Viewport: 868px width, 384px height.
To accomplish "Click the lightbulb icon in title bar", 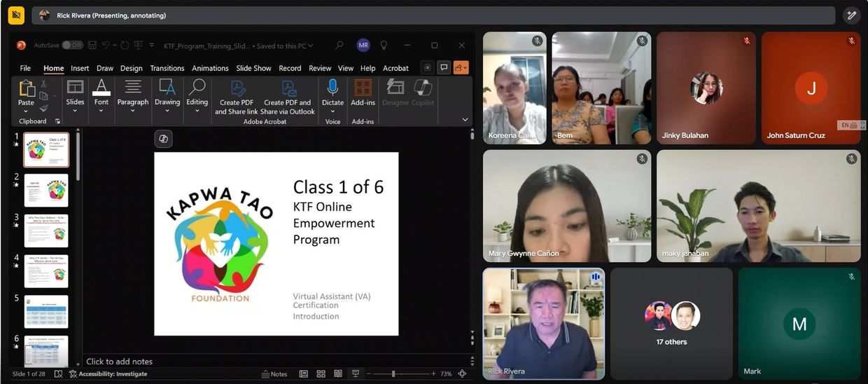I will (x=384, y=46).
